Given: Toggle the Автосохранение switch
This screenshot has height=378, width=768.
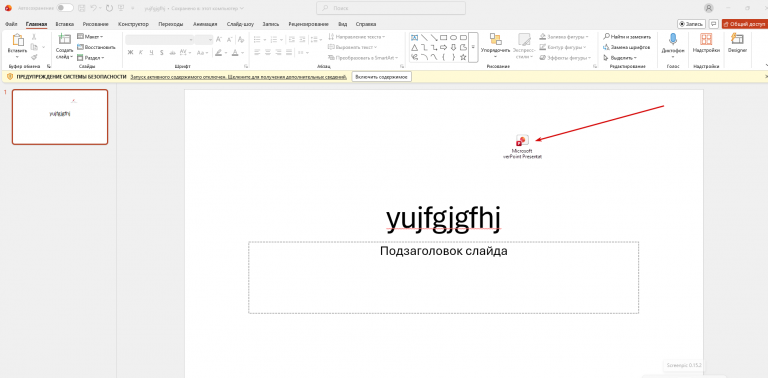Looking at the screenshot, I should coord(65,8).
